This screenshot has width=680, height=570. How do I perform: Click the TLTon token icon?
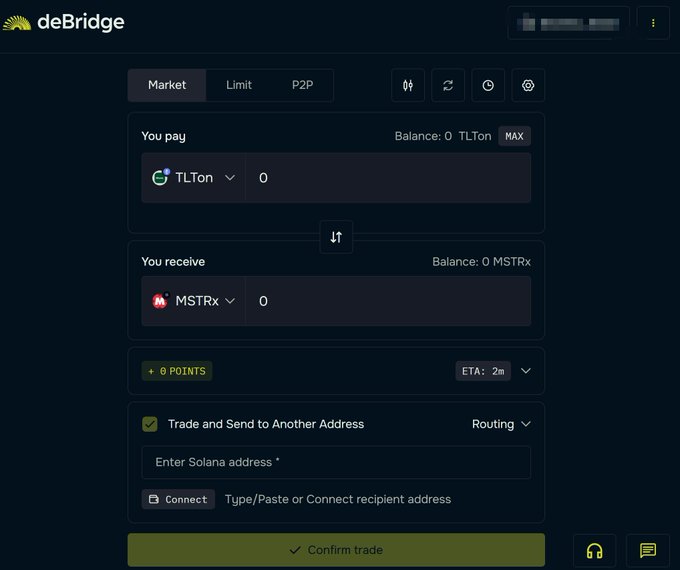point(160,177)
